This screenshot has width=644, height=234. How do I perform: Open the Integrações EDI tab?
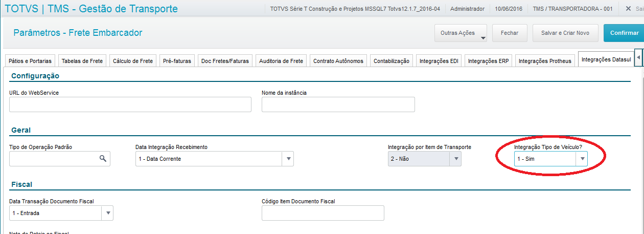[x=439, y=60]
